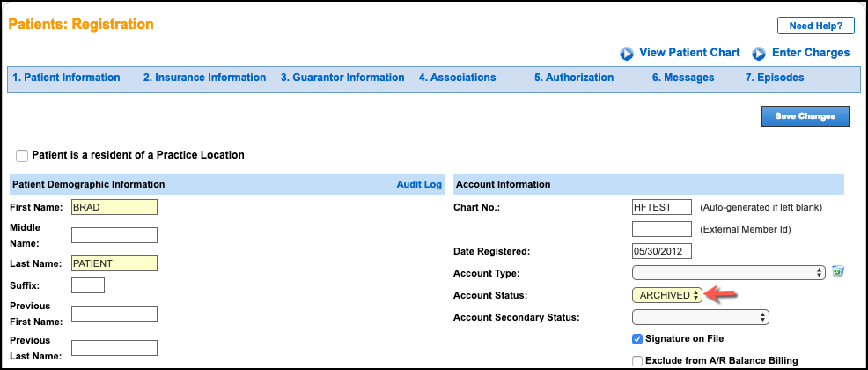Screen dimensions: 868x370
Task: Open the Account Status dropdown showing ARCHIVED
Action: coord(667,295)
